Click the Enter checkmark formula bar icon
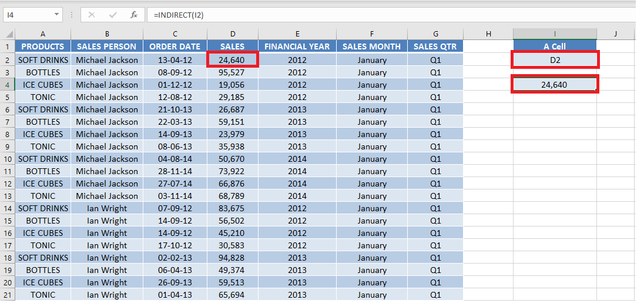This screenshot has width=644, height=303. pyautogui.click(x=113, y=15)
